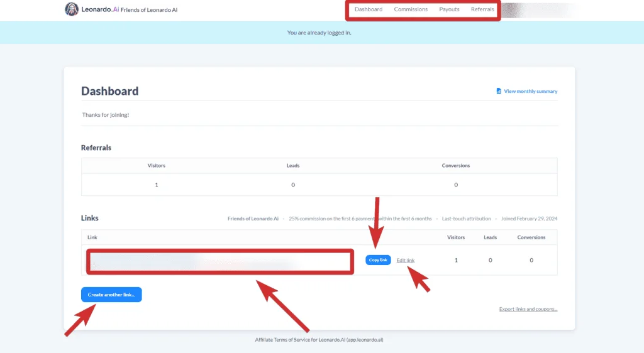
Task: Click the Links section heading
Action: pos(89,218)
